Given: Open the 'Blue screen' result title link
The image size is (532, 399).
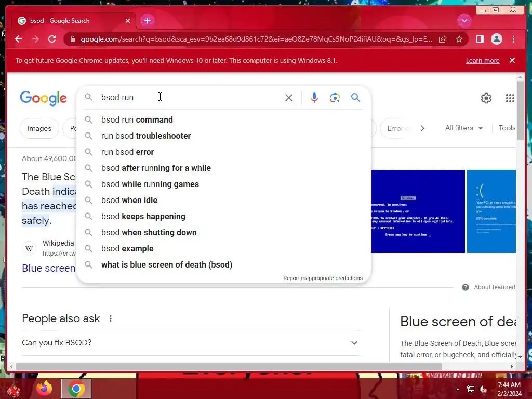Looking at the screenshot, I should (49, 268).
